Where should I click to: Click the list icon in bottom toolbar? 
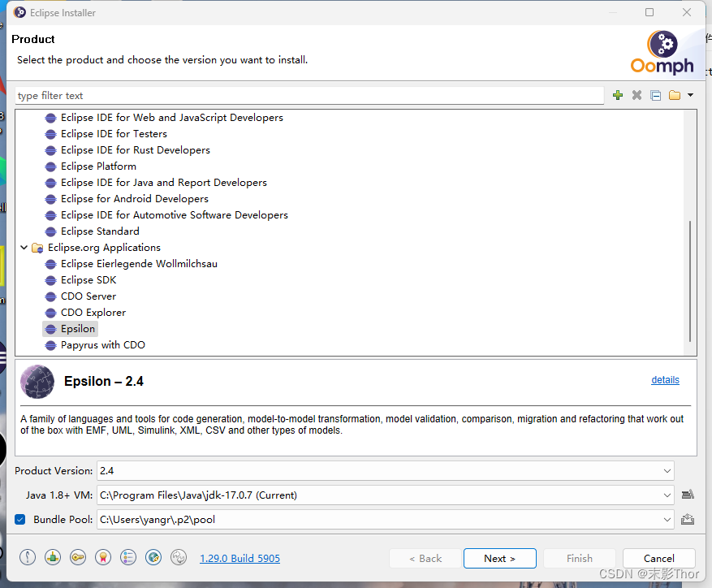click(x=128, y=557)
